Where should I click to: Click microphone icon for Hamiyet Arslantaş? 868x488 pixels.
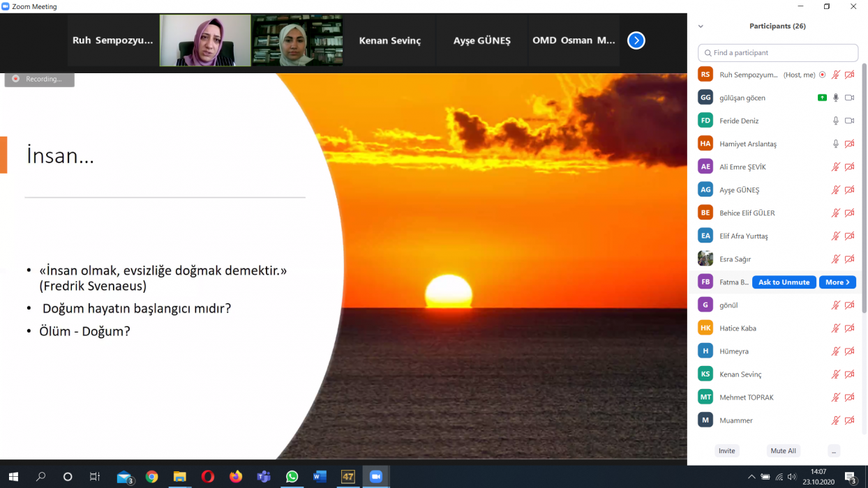[835, 144]
